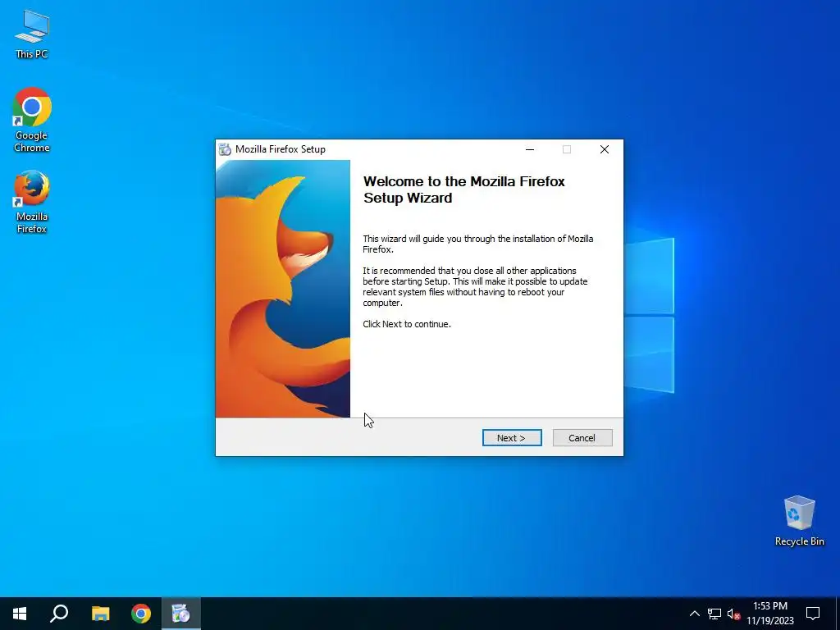Click the installer icon in setup title bar

tap(225, 149)
